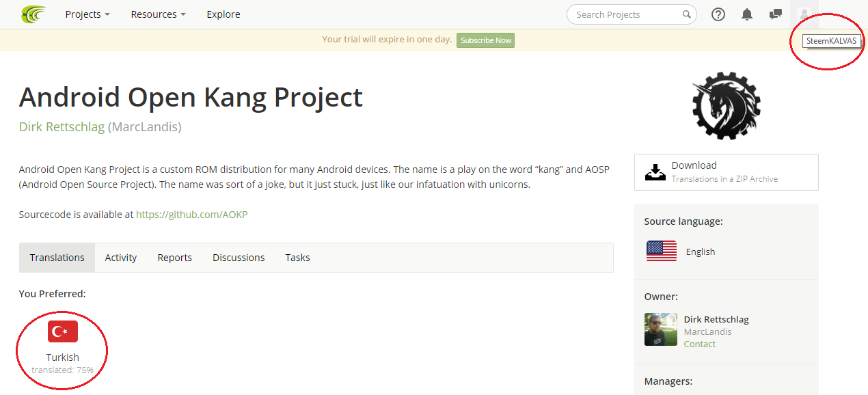This screenshot has width=868, height=395.
Task: Open the Turkish language link
Action: pyautogui.click(x=63, y=357)
